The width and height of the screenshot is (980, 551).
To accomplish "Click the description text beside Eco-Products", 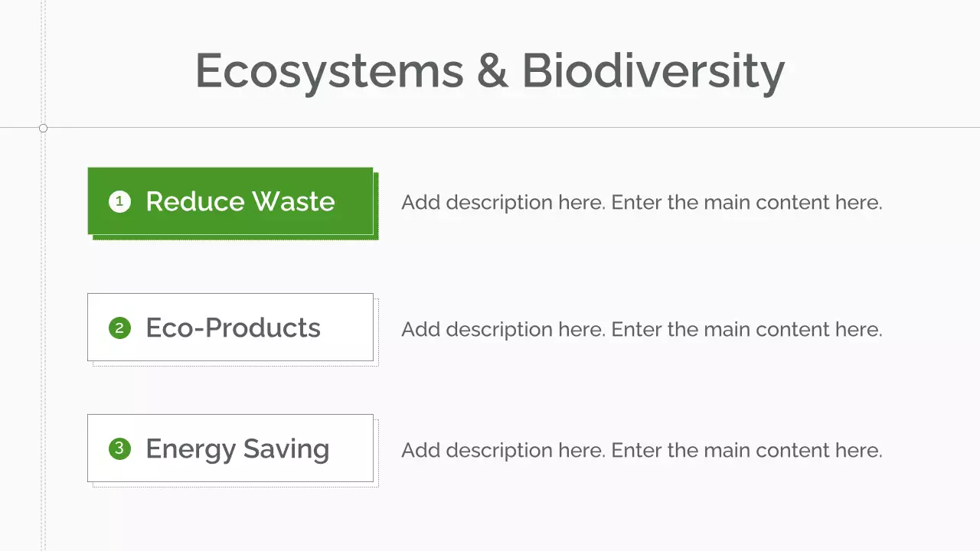I will tap(642, 330).
